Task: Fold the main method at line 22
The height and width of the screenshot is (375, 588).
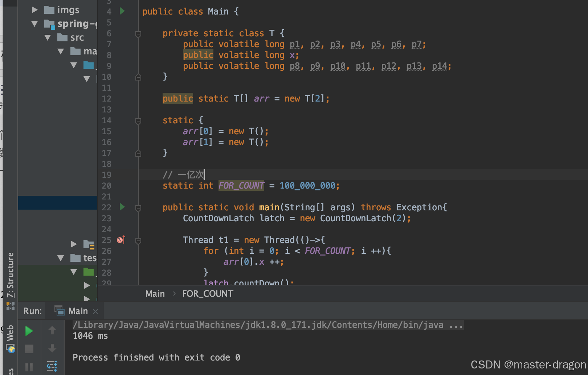Action: [138, 208]
